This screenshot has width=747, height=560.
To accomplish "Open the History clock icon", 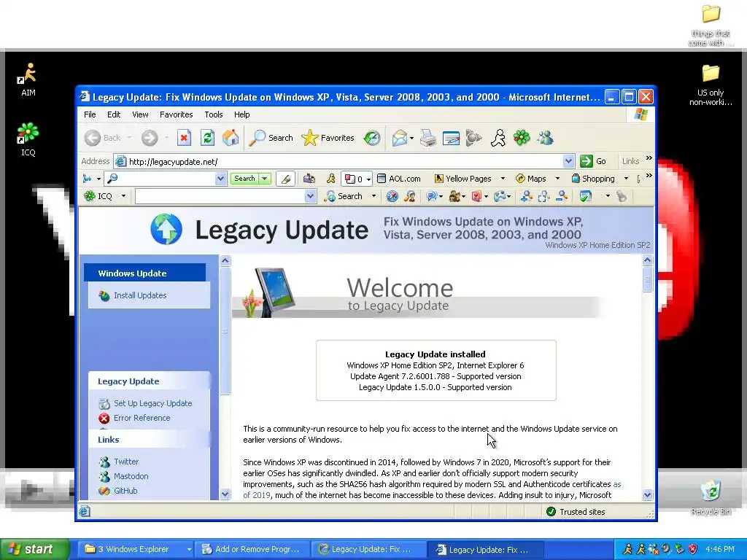I will (x=372, y=138).
